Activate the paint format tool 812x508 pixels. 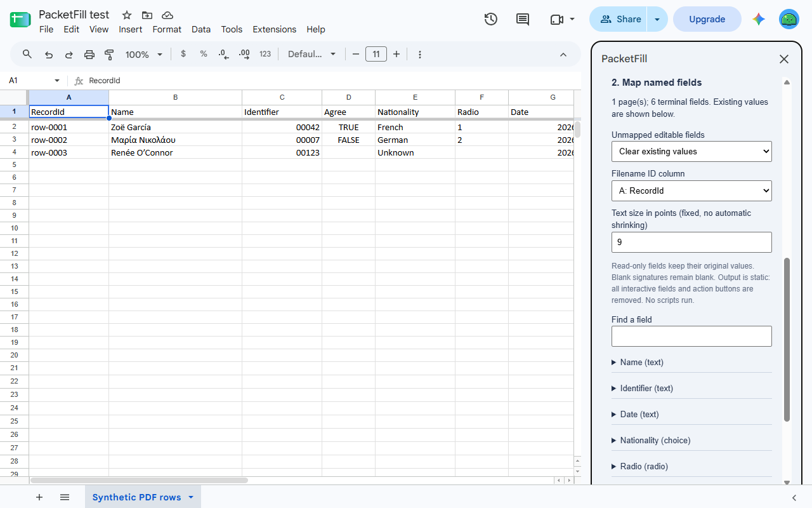point(109,55)
